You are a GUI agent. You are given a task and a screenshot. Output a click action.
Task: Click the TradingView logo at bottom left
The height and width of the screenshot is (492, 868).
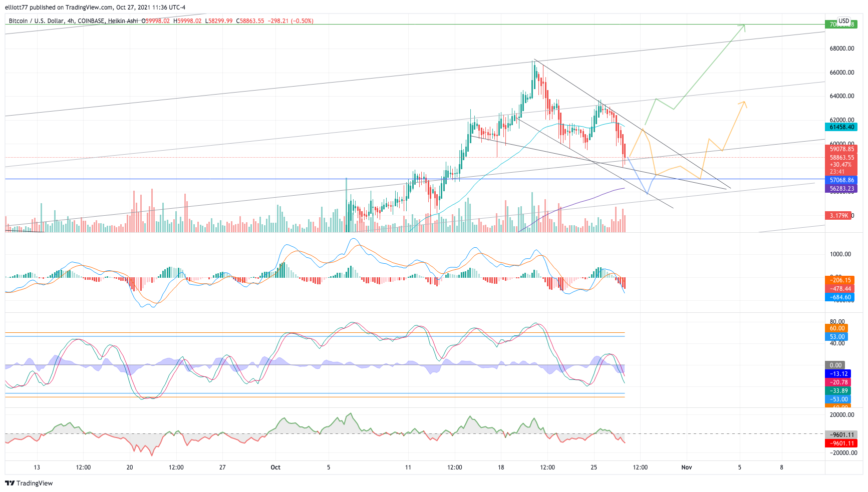pos(29,483)
